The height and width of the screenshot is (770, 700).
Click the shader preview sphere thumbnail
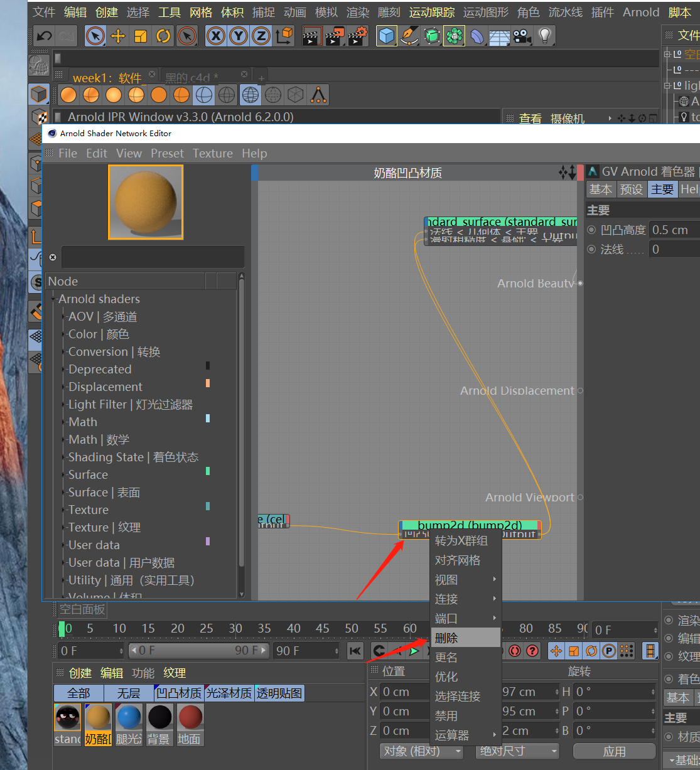tap(146, 202)
